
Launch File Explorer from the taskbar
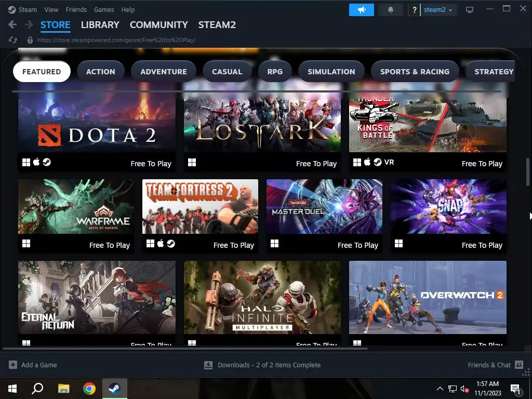coord(63,389)
